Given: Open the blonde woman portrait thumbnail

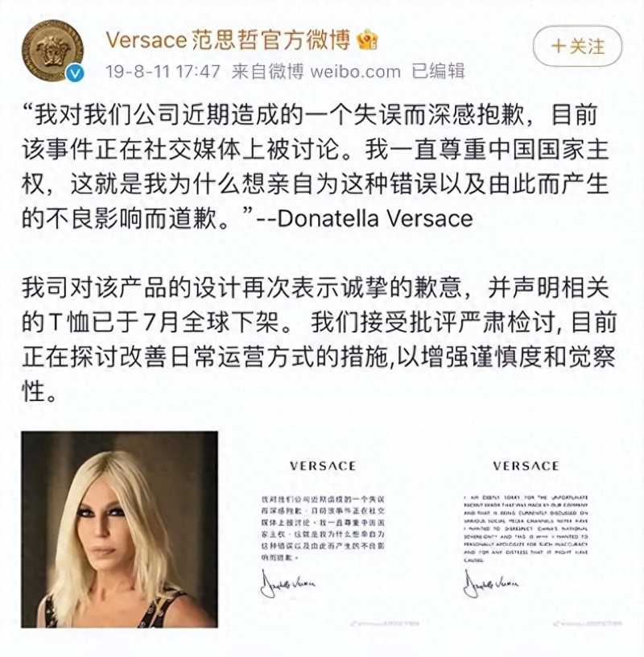Looking at the screenshot, I should click(x=119, y=529).
